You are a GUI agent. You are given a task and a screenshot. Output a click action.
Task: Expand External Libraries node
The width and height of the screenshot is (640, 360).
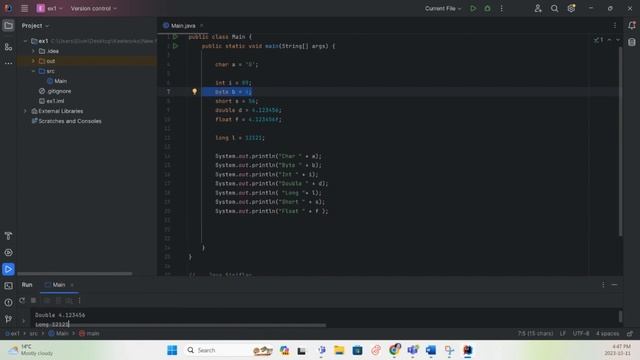[25, 111]
